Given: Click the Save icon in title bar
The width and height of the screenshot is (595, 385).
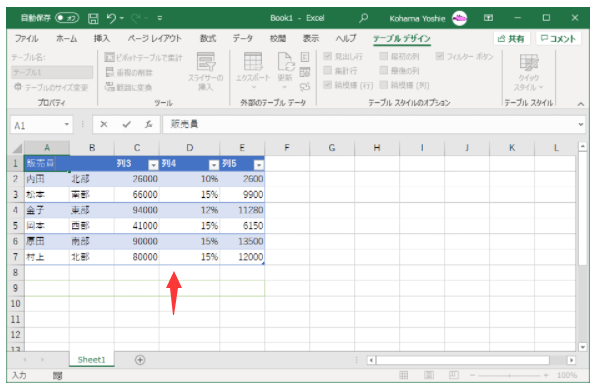Looking at the screenshot, I should [93, 18].
